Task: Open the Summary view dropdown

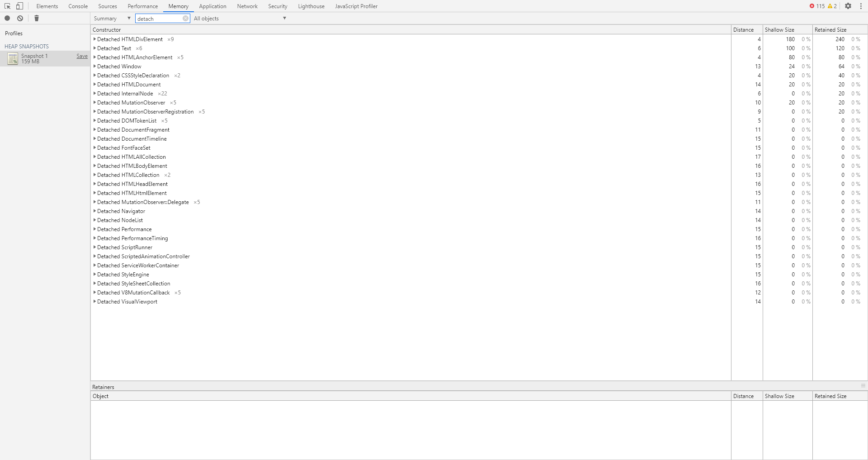Action: click(x=112, y=19)
